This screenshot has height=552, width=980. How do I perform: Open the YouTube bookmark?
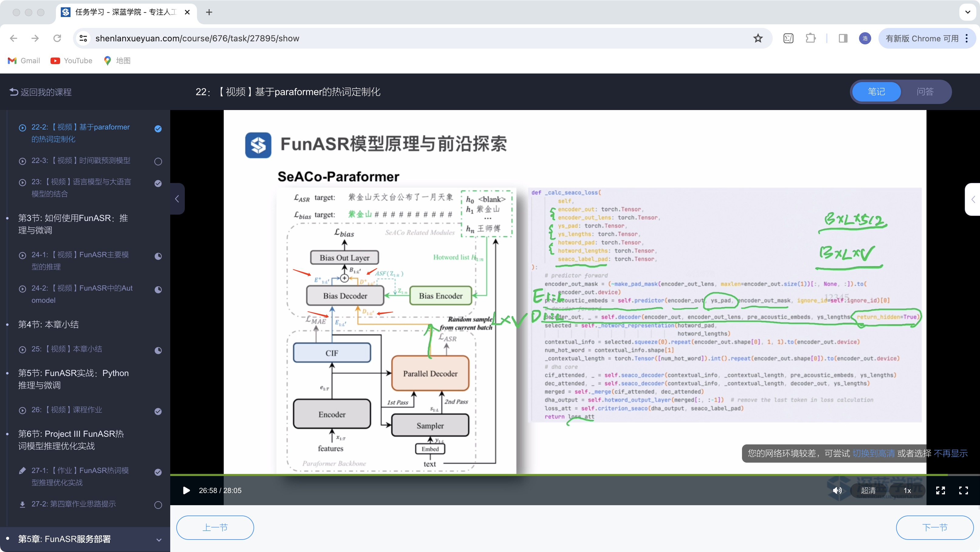click(71, 60)
